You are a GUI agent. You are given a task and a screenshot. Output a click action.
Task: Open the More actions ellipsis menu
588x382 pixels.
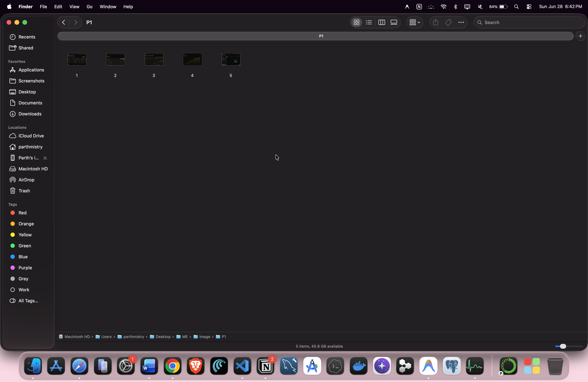461,23
